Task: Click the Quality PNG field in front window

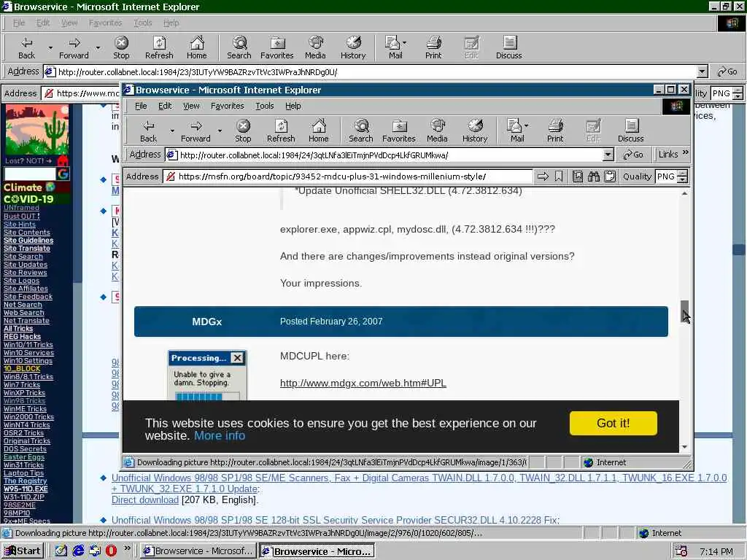Action: coord(666,176)
